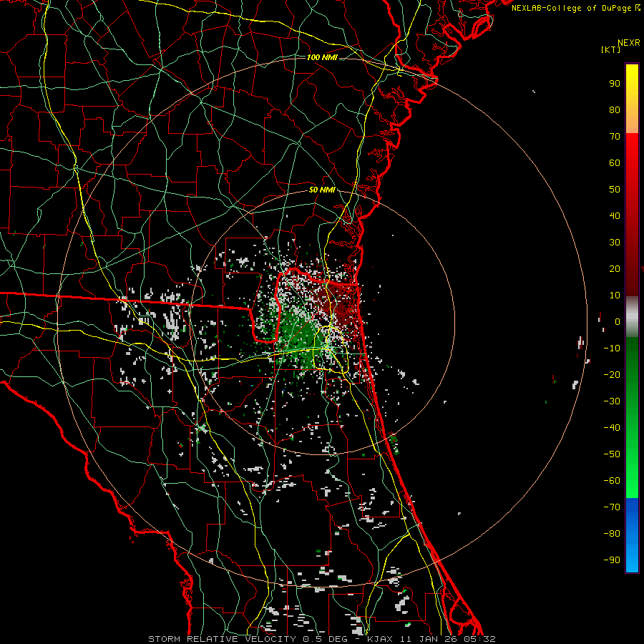Click the 20 value on the velocity scale

(615, 269)
